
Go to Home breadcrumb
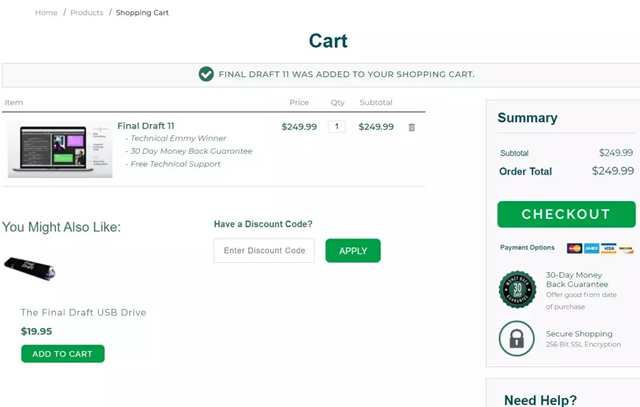[46, 13]
